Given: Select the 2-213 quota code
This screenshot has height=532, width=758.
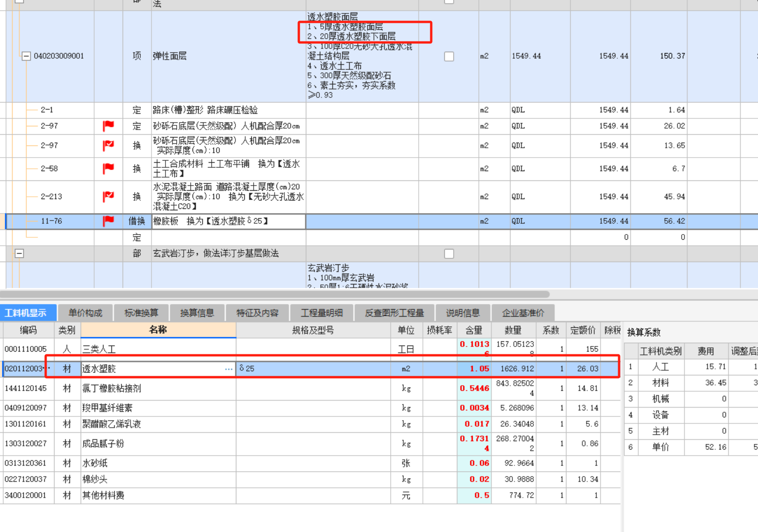Looking at the screenshot, I should (51, 196).
